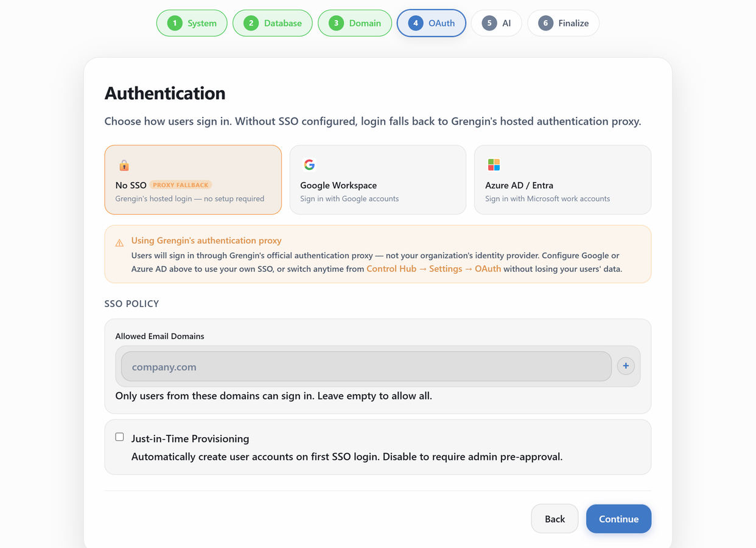Focus the Allowed Email Domains field
756x548 pixels.
pyautogui.click(x=366, y=367)
